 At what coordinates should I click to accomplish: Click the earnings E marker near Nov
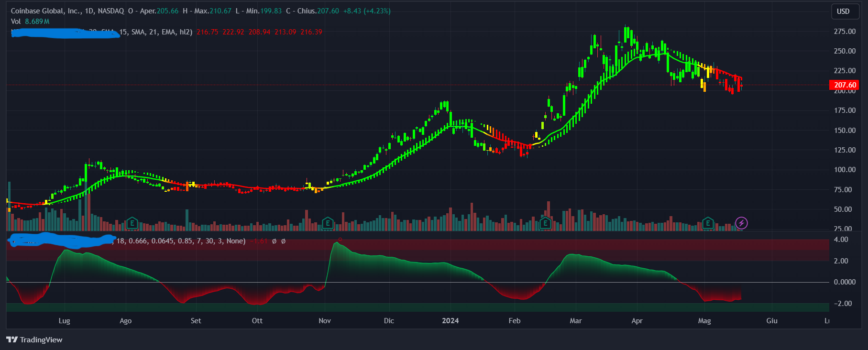click(328, 223)
